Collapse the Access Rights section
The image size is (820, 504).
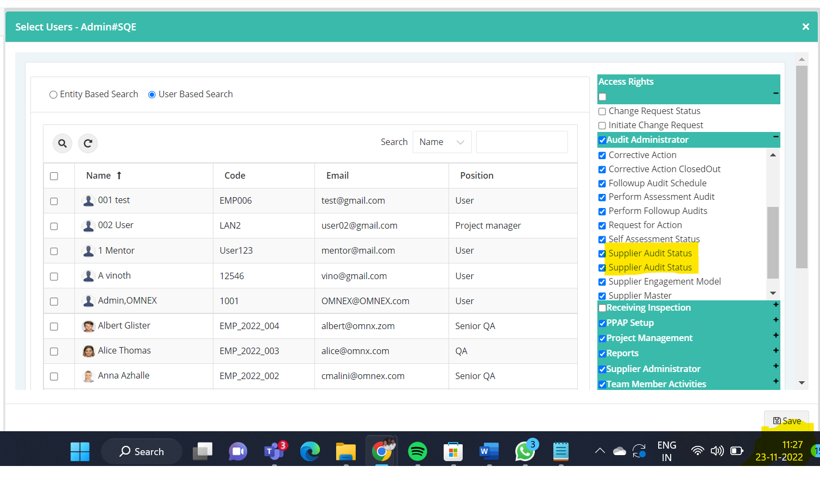tap(776, 93)
